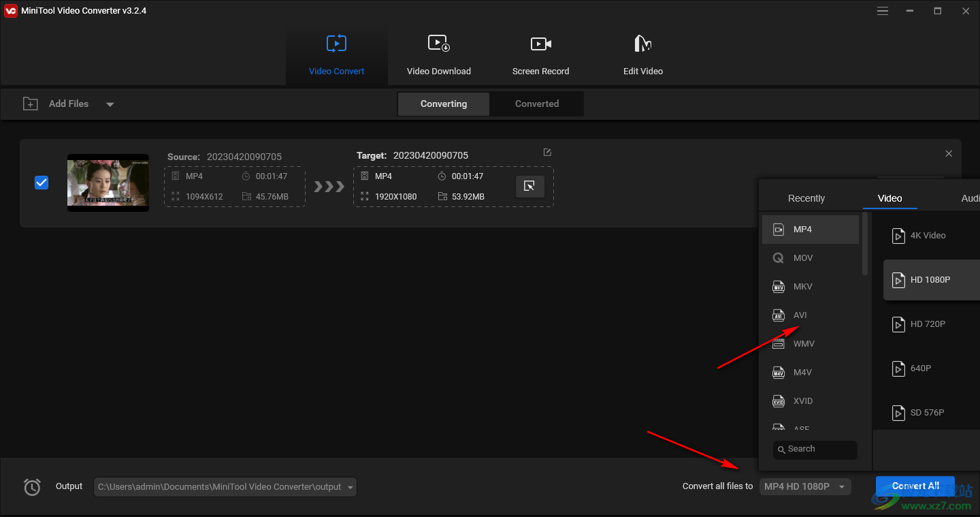Open the Edit Video module
The image size is (980, 517).
point(643,55)
